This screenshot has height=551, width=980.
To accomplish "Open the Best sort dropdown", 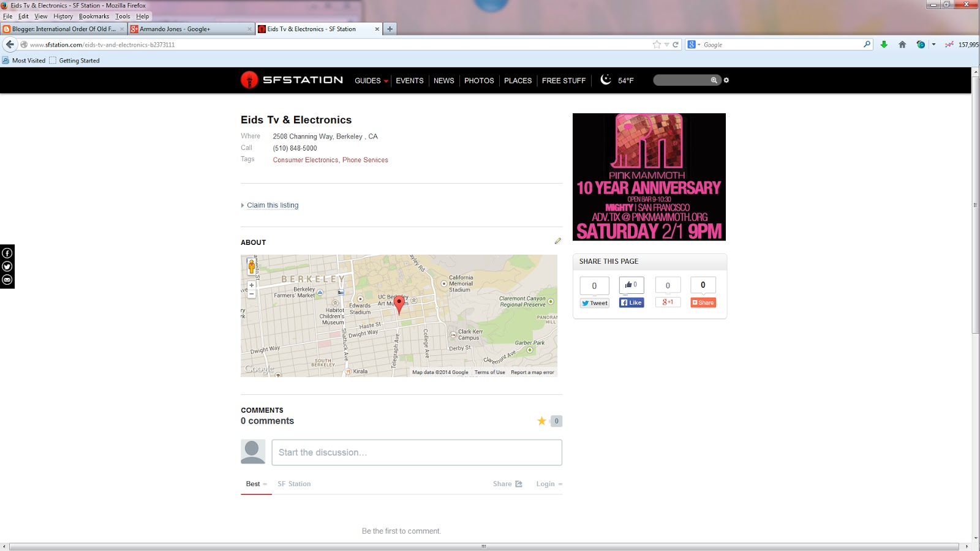I will (x=257, y=484).
